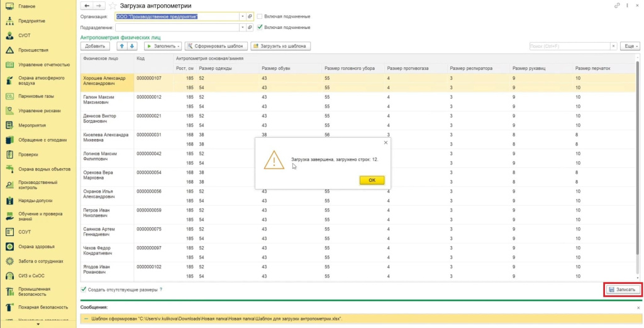
Task: Open the Предприятие sidebar section
Action: [31, 21]
